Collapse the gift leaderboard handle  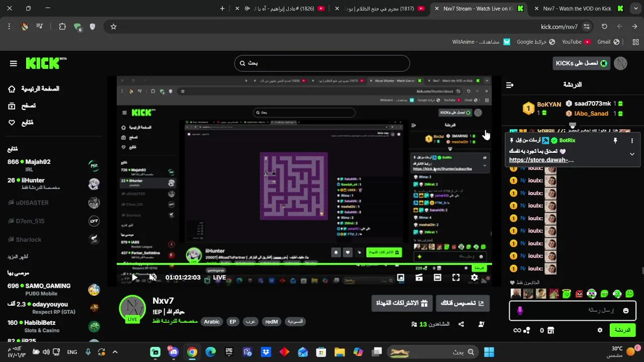coord(573,125)
